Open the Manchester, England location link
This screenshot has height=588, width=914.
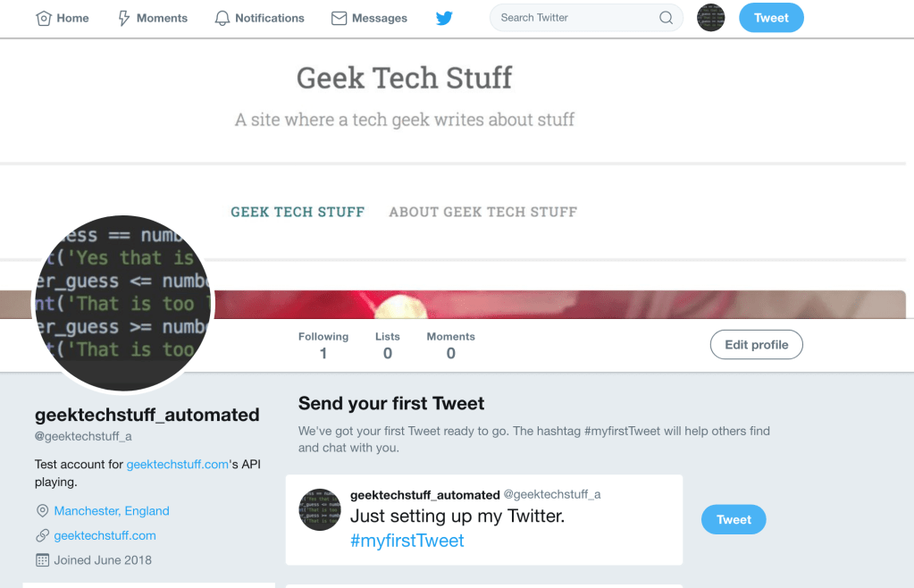point(111,510)
